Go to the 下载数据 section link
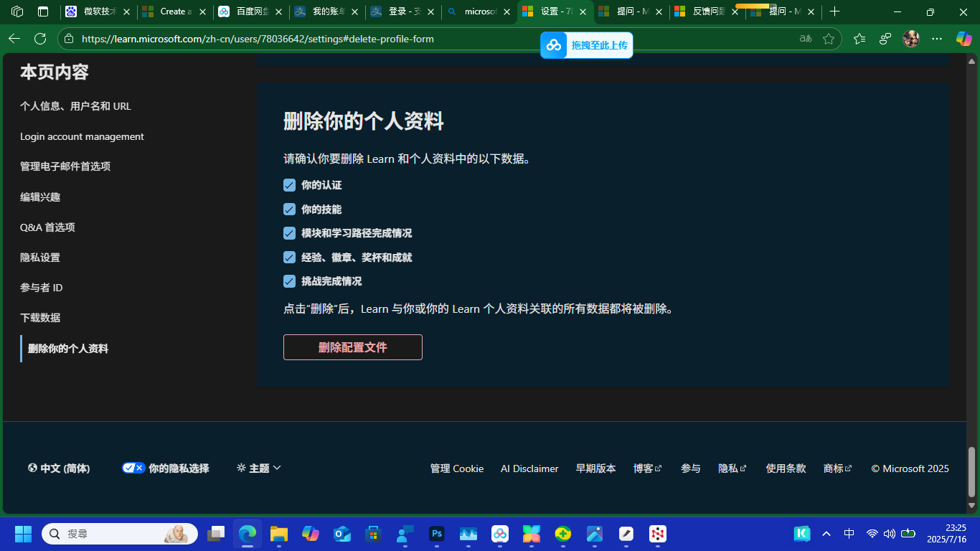 pyautogui.click(x=40, y=318)
